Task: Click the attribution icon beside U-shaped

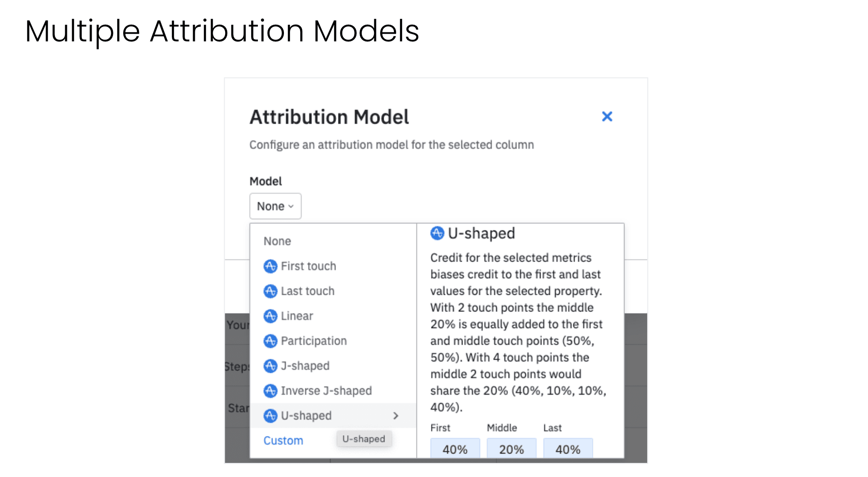Action: pyautogui.click(x=271, y=415)
